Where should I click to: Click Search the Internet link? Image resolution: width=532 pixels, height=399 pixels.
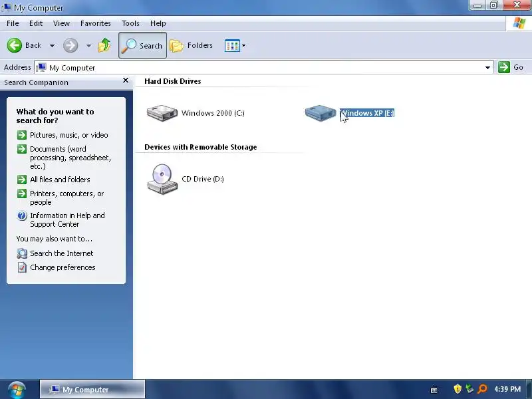click(x=61, y=253)
